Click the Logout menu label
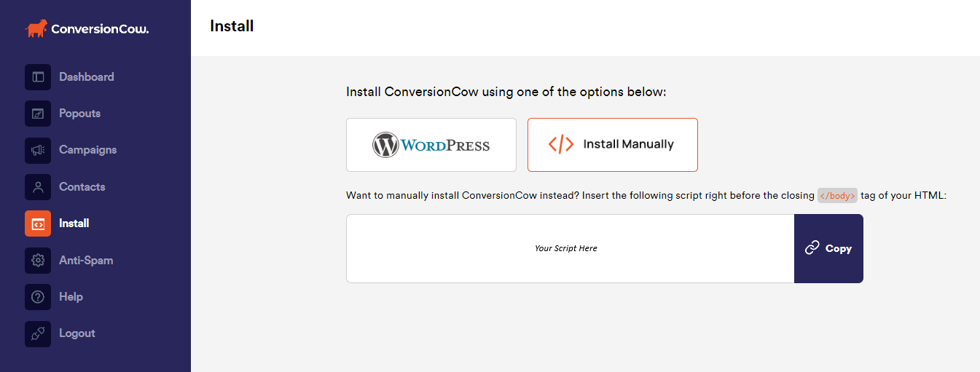This screenshot has width=980, height=372. tap(77, 333)
